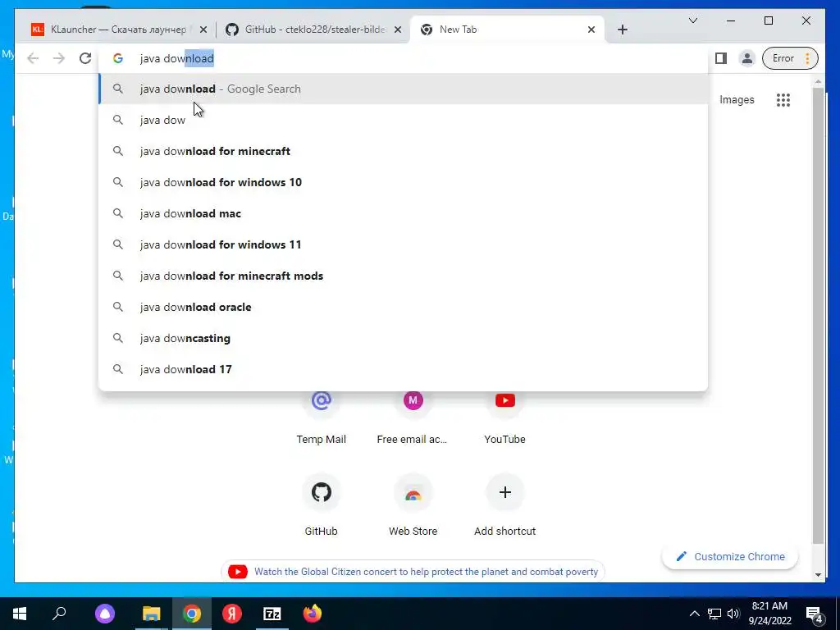Open the Chrome profile avatar
Screen dimensions: 840x630
pos(746,58)
